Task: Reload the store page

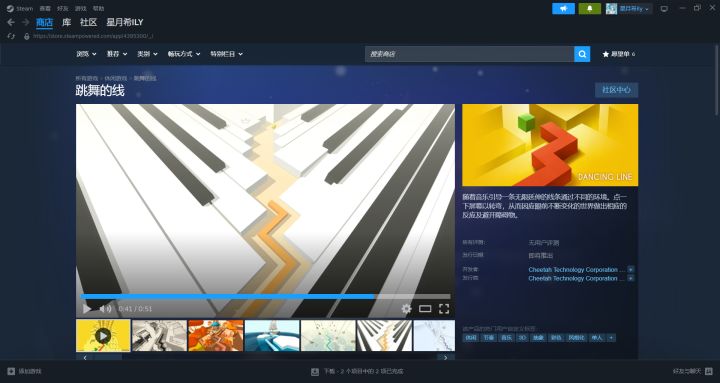Action: 11,36
